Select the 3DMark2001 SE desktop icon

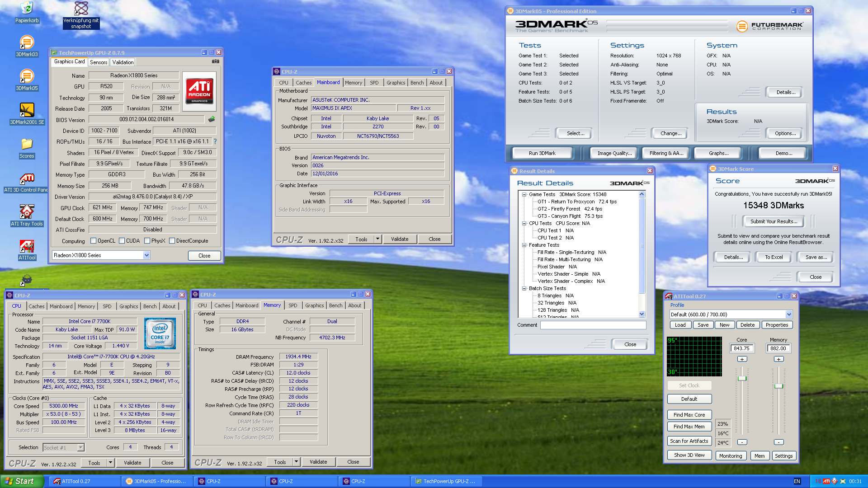[x=27, y=113]
